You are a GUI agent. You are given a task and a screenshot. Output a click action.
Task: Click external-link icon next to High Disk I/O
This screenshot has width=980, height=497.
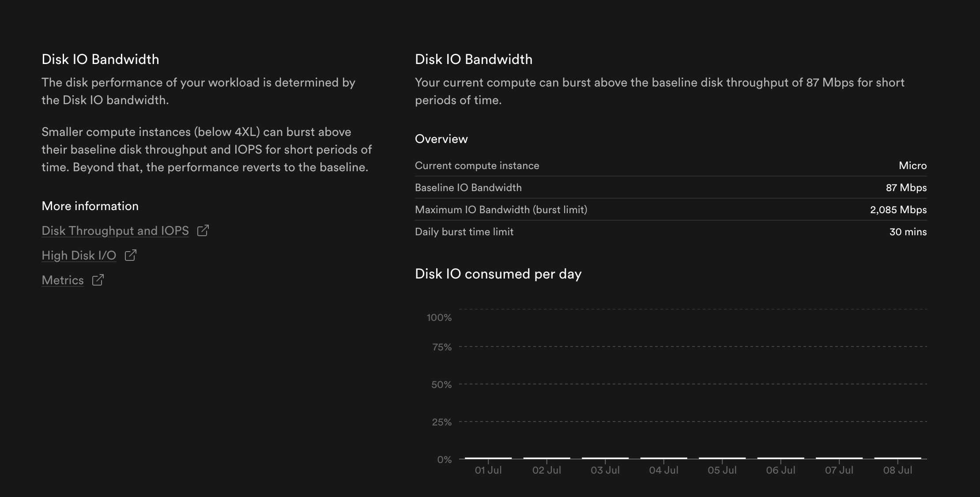[x=131, y=256]
